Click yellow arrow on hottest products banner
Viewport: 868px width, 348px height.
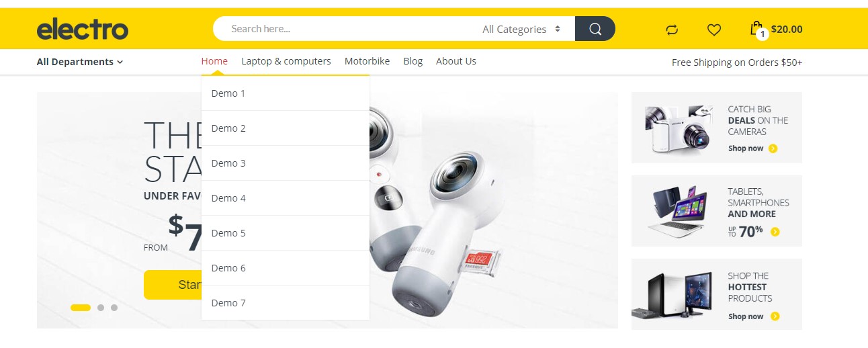tap(775, 316)
